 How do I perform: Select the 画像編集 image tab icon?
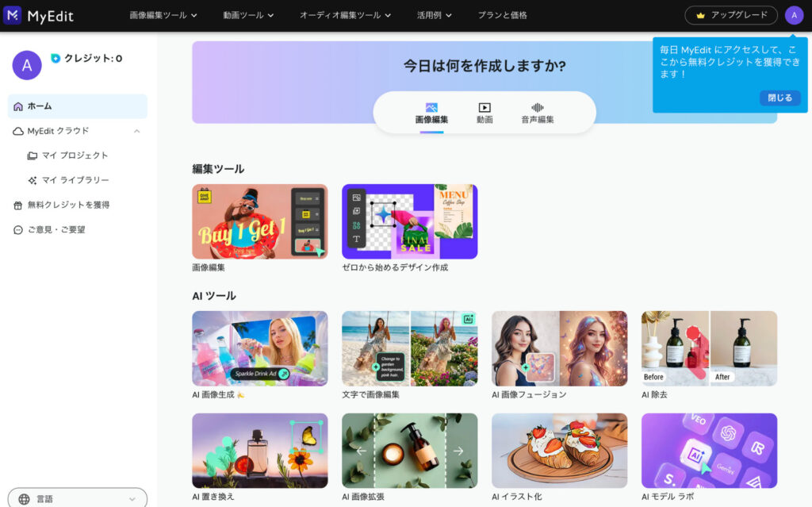coord(431,108)
